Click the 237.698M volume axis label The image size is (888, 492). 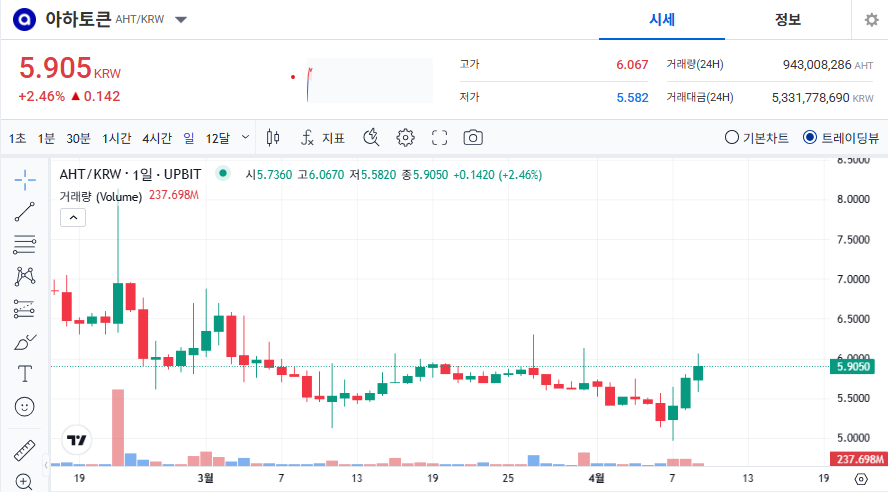click(x=859, y=459)
